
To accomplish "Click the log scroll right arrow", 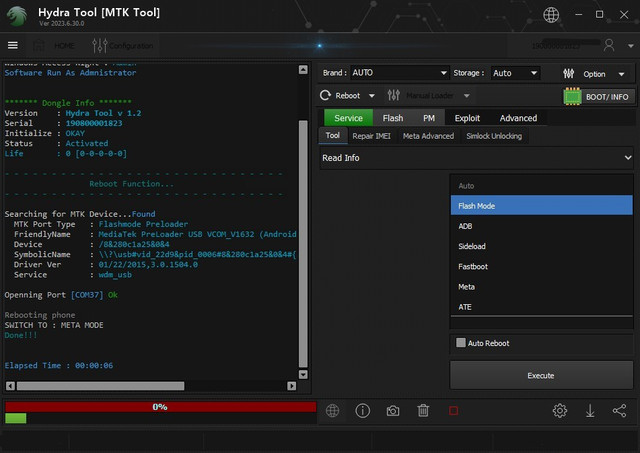I will (291, 386).
